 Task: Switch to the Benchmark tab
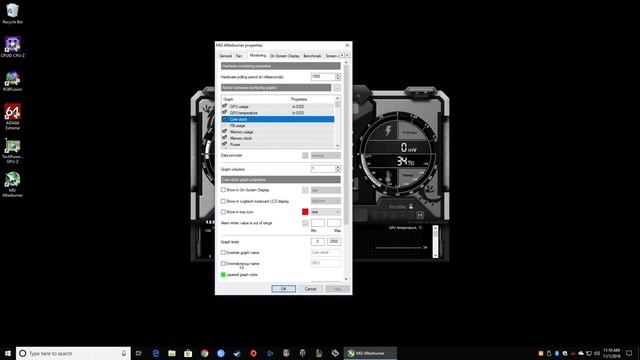pos(312,56)
